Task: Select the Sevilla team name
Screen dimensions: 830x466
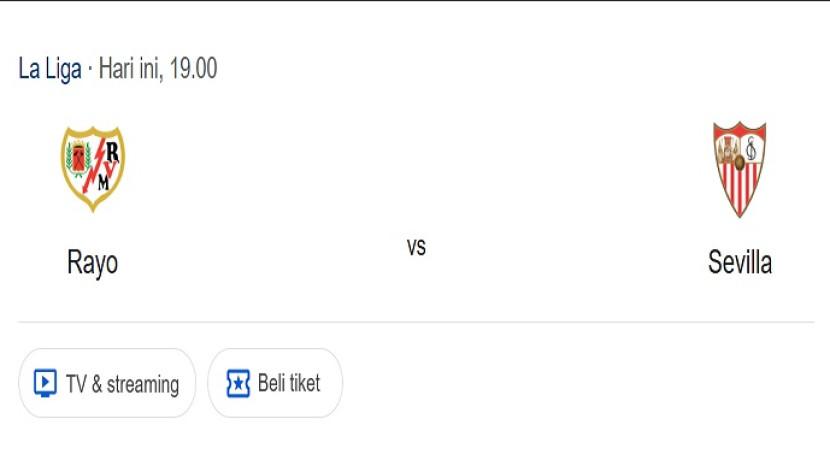Action: (740, 262)
